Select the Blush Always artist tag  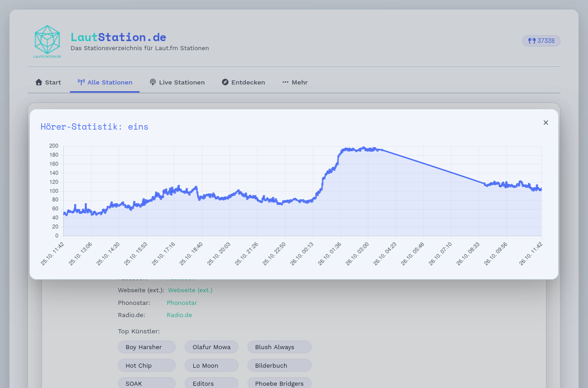point(280,347)
